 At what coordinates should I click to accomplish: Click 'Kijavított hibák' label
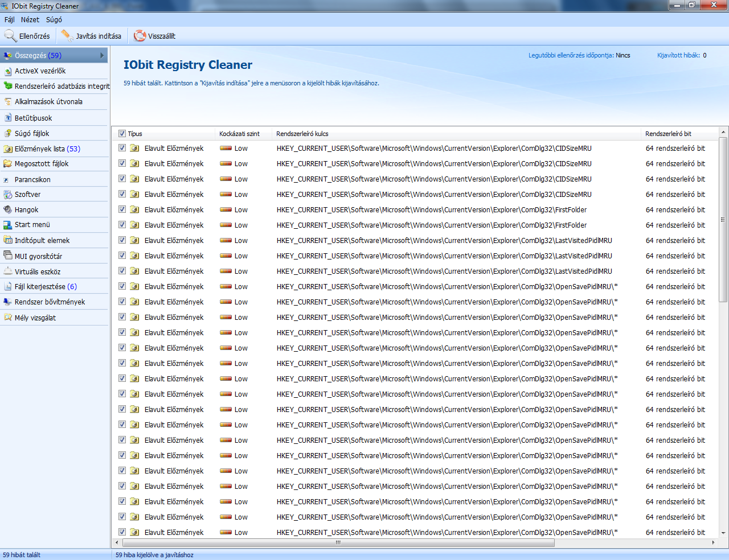[679, 55]
